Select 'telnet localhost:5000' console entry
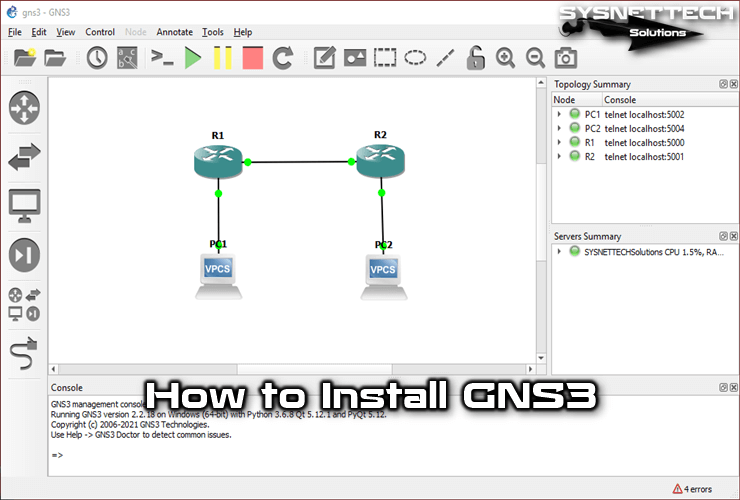 pos(644,142)
